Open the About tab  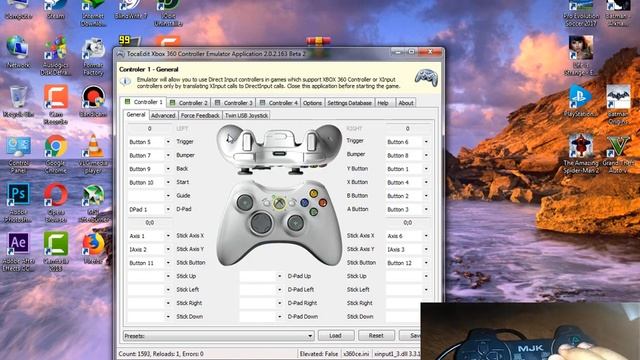(406, 103)
